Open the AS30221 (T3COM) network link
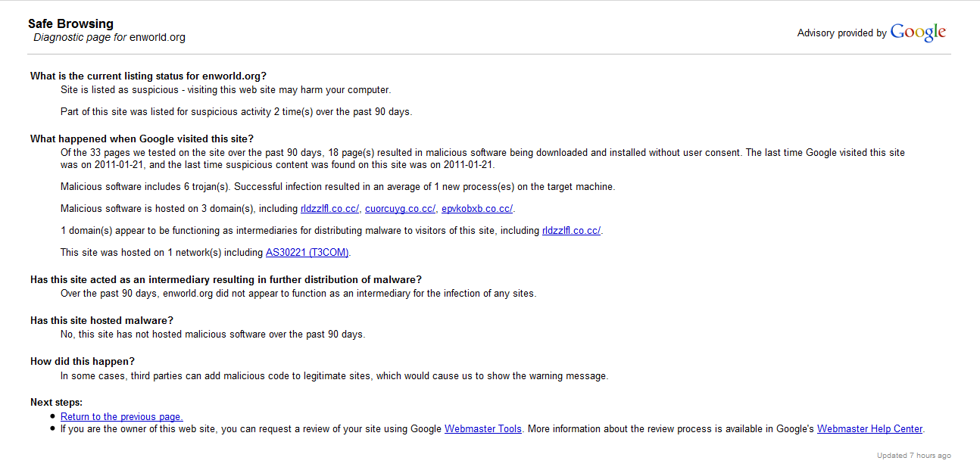This screenshot has height=467, width=980. (x=307, y=253)
